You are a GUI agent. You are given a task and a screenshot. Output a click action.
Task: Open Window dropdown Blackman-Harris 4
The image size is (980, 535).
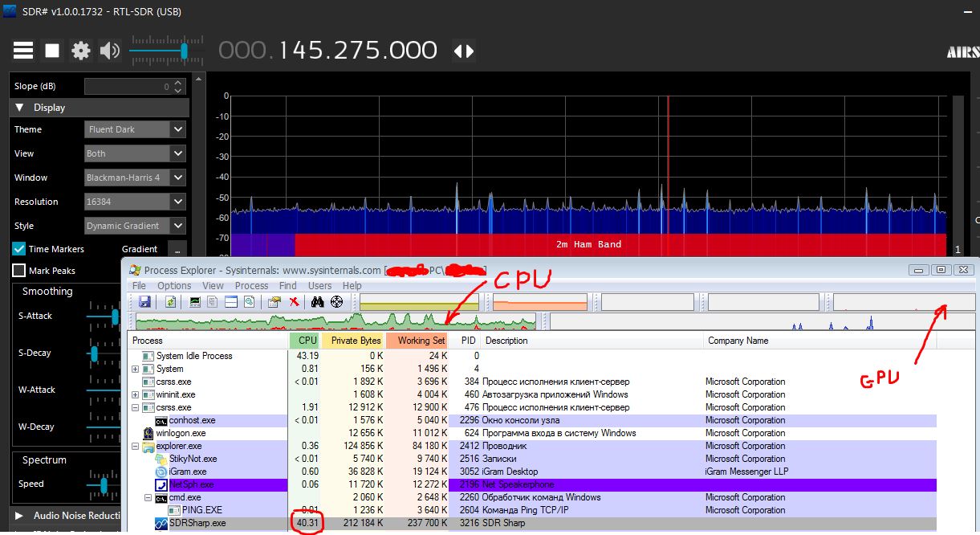point(136,178)
